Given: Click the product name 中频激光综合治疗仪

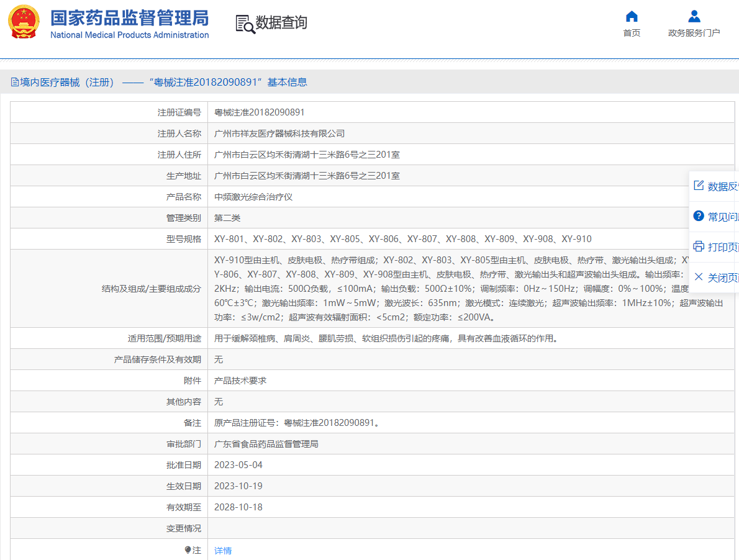Looking at the screenshot, I should [x=253, y=197].
